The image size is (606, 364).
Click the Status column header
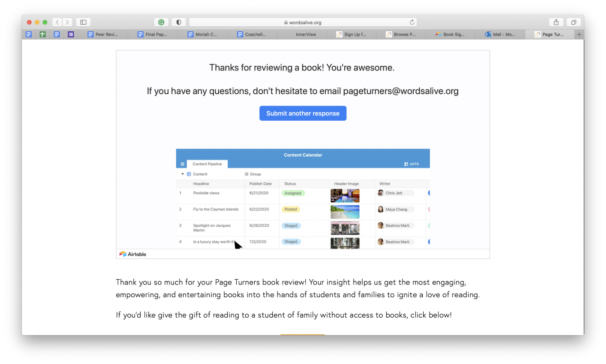[x=290, y=184]
